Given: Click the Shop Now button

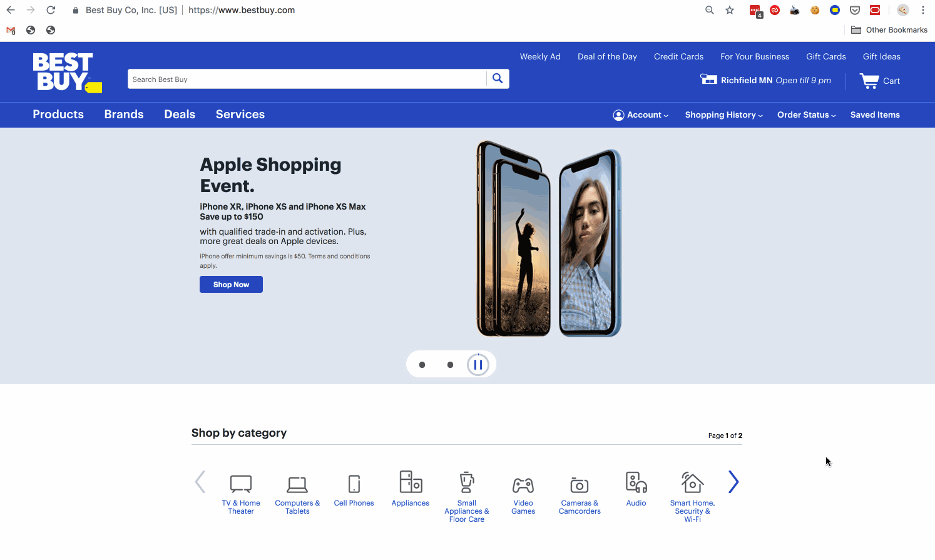Looking at the screenshot, I should pos(231,285).
